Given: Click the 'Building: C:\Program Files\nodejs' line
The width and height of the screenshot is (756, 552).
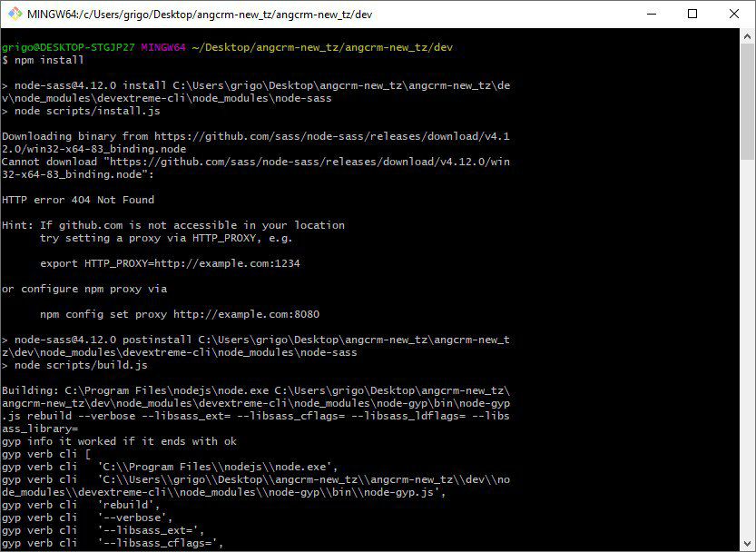Looking at the screenshot, I should click(256, 390).
